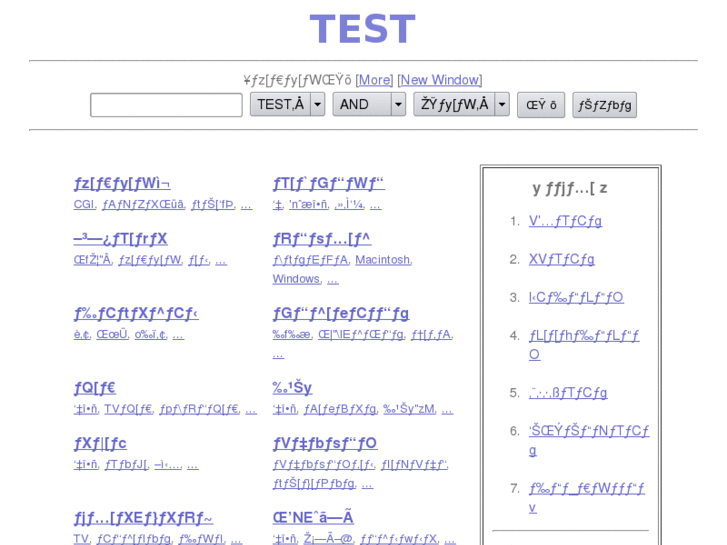Open sidebar menu item 2 XVƒTƒCƒg
This screenshot has width=727, height=545.
(561, 259)
